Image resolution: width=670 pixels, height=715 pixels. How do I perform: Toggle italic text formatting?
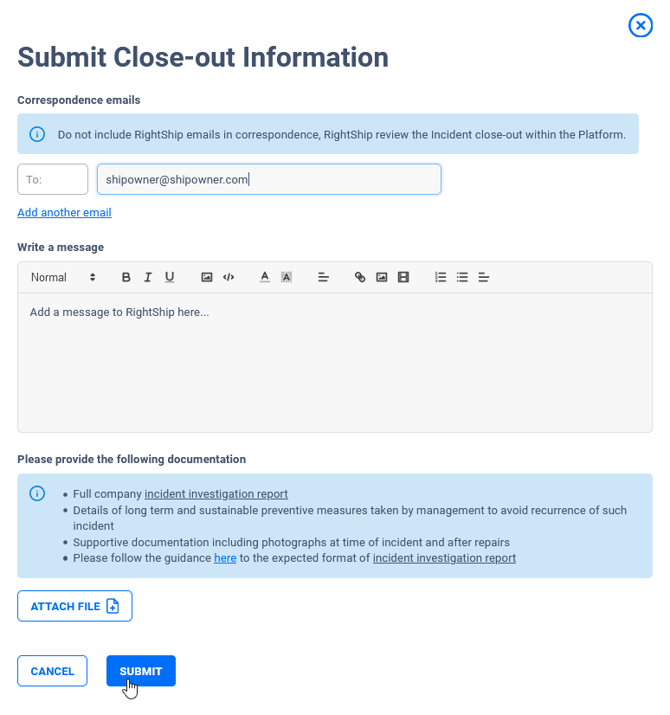(148, 277)
